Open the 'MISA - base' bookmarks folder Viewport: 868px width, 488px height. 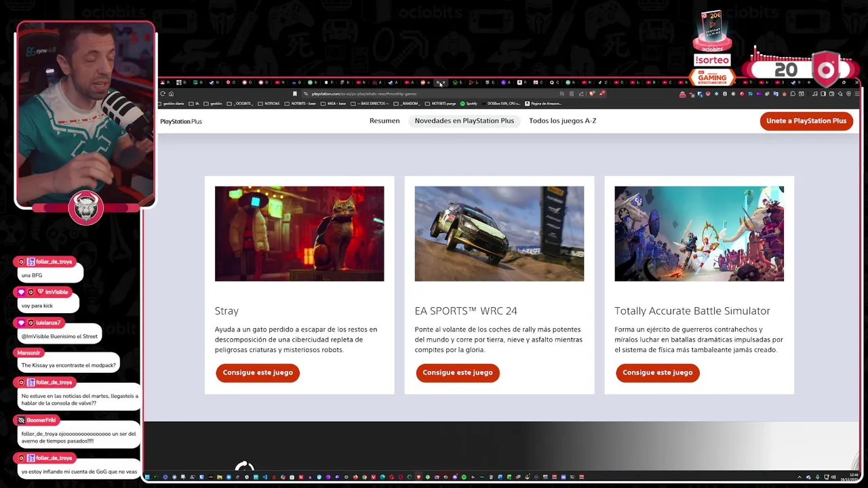pyautogui.click(x=333, y=104)
